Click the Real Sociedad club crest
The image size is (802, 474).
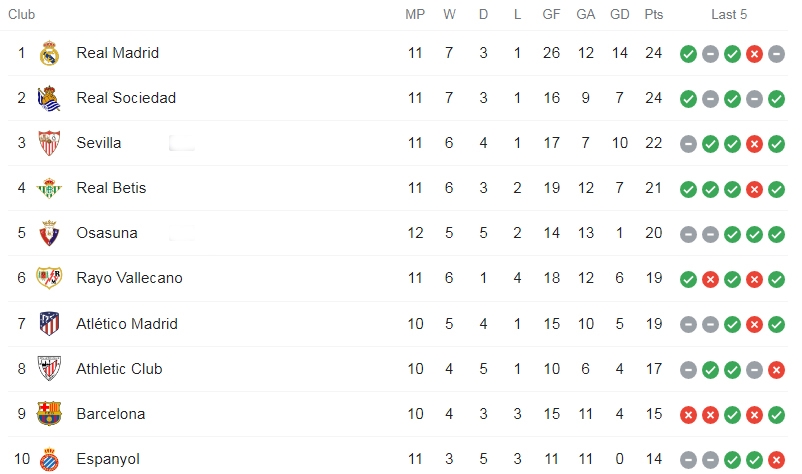tap(49, 98)
